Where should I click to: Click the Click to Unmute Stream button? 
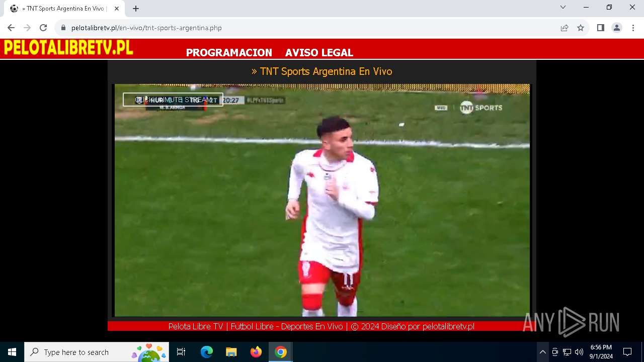(x=173, y=100)
